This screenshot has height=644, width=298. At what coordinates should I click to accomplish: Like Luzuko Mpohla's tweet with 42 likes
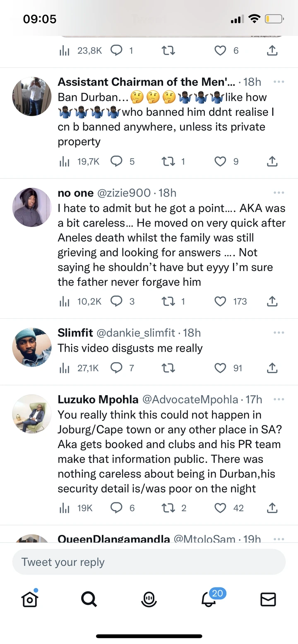tap(221, 508)
